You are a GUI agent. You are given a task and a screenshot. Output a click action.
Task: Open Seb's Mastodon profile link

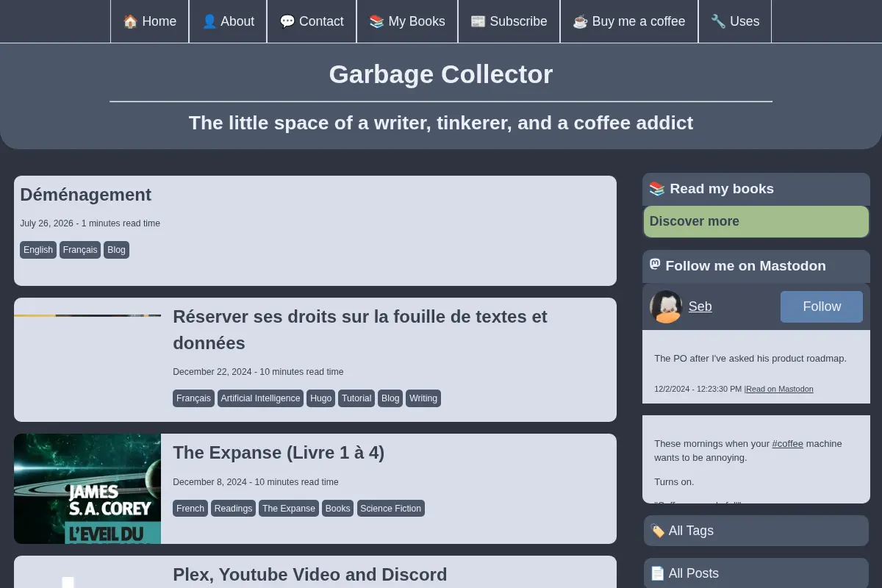[700, 306]
